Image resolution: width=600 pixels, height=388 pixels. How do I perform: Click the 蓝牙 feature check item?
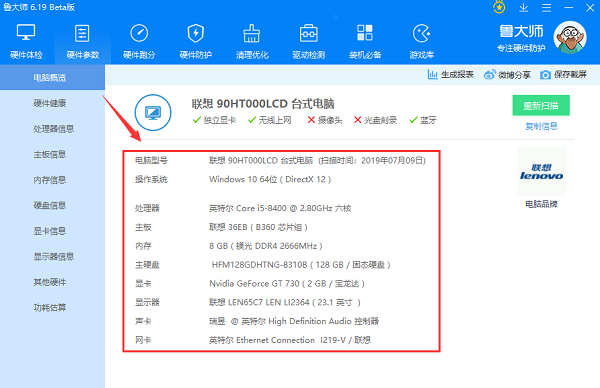coord(423,120)
